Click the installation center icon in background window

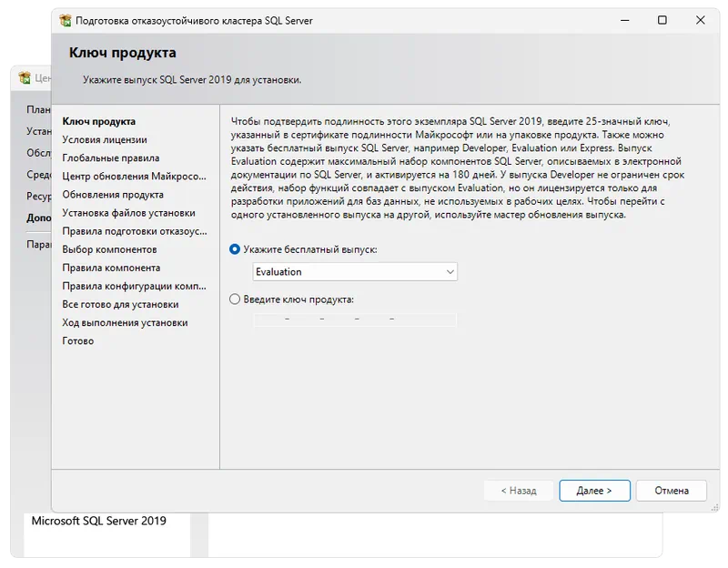coord(25,77)
